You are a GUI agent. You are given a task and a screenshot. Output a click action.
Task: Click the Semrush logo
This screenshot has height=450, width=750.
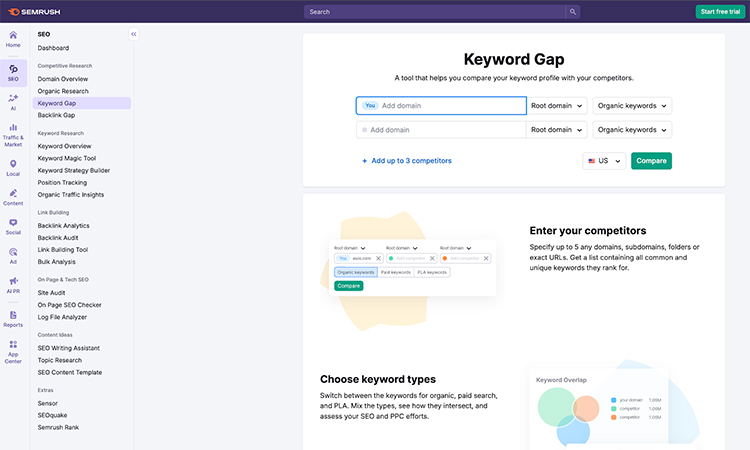coord(34,11)
